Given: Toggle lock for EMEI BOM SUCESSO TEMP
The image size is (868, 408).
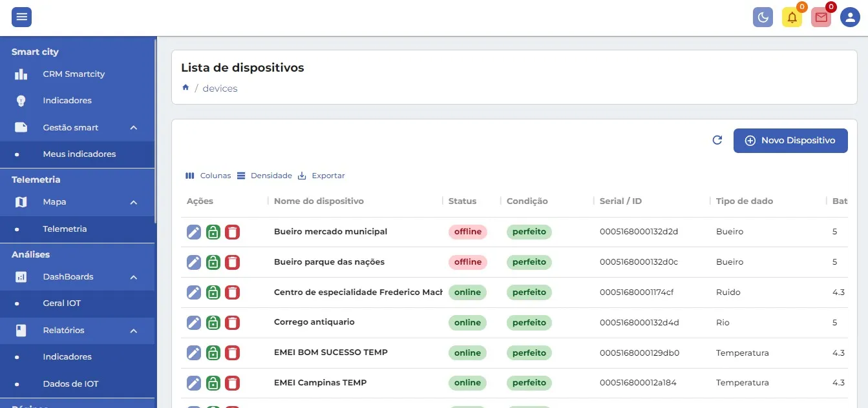Looking at the screenshot, I should tap(213, 353).
